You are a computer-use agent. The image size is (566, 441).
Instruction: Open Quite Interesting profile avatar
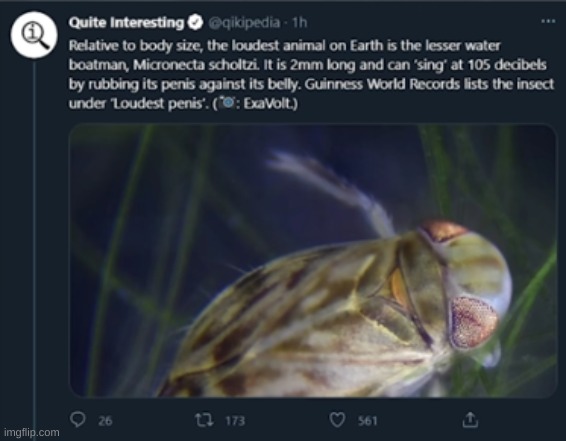coord(34,35)
